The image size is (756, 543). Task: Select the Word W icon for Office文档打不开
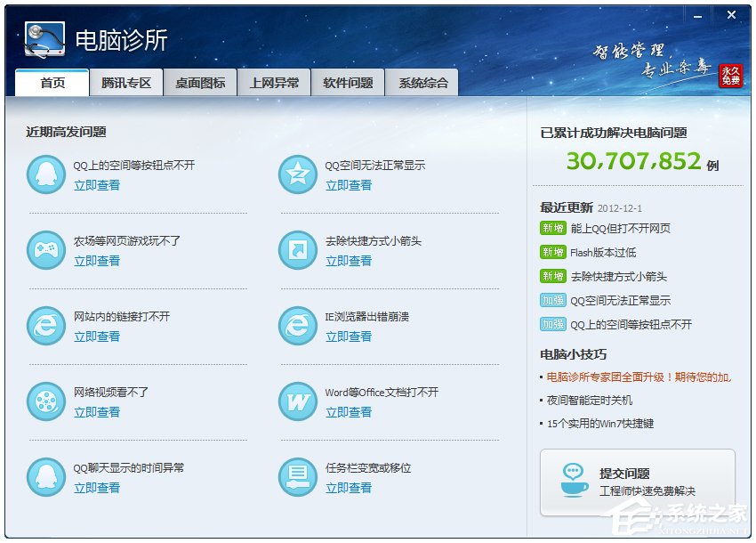[x=298, y=401]
